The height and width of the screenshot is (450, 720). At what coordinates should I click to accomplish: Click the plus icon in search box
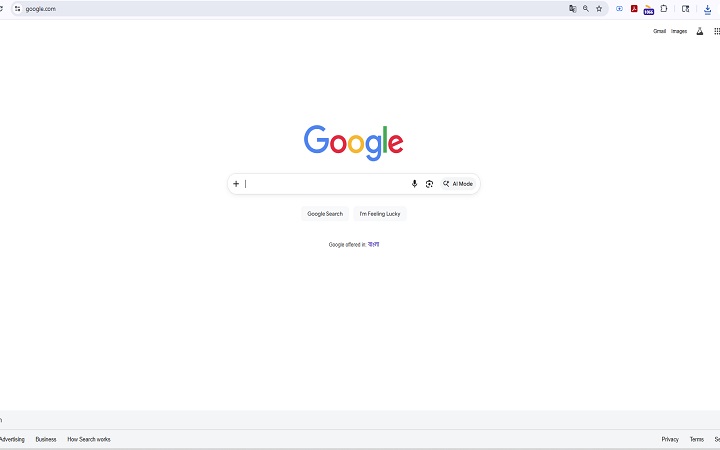coord(236,184)
